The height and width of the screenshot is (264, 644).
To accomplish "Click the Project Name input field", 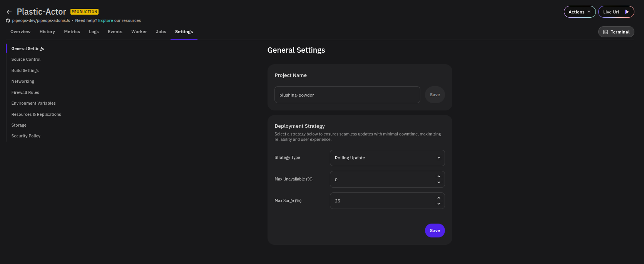I will (347, 95).
